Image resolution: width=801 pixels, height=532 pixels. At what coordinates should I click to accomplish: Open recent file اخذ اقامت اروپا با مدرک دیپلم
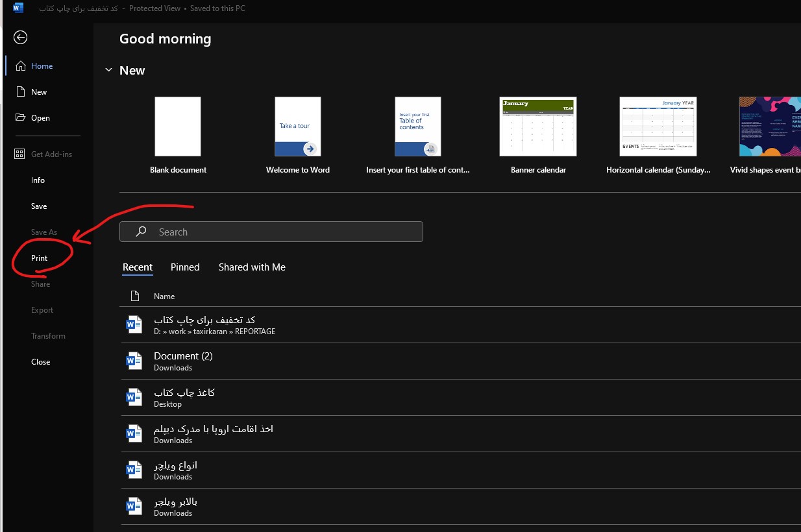[x=214, y=429]
